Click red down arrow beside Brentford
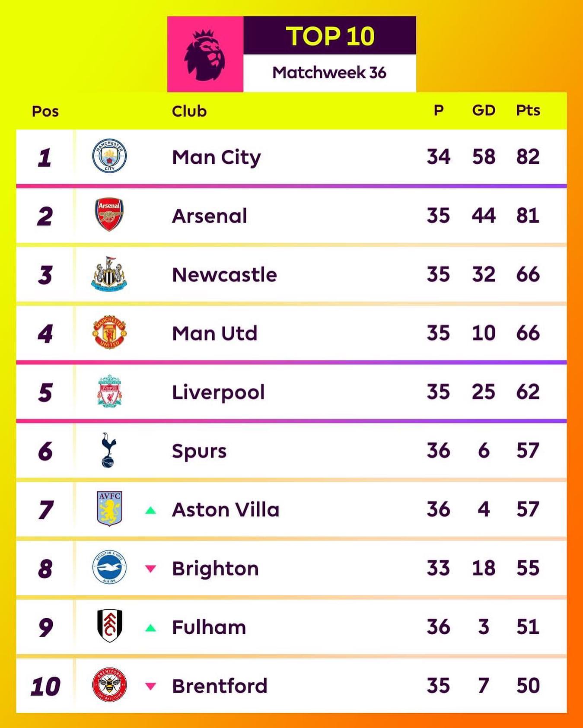Viewport: 583px width, 728px height. 150,686
